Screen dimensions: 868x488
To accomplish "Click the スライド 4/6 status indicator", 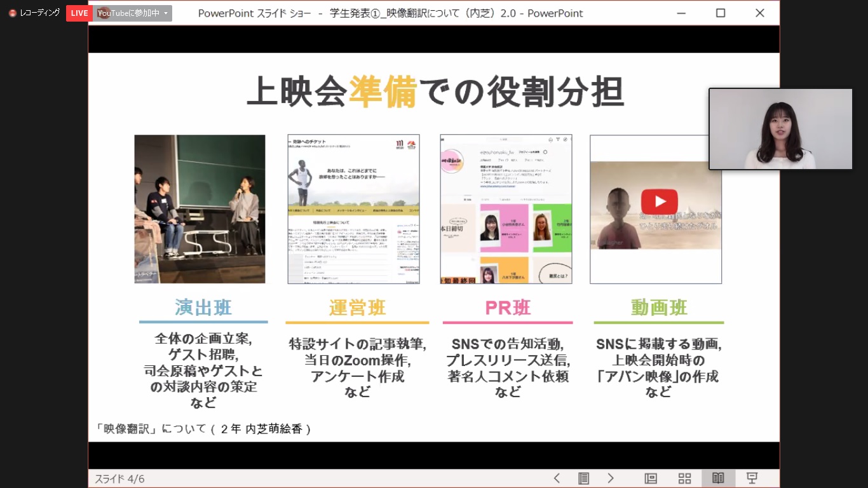I will [x=119, y=479].
